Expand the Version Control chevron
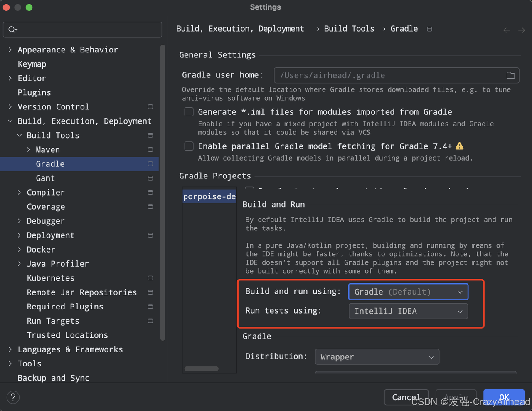This screenshot has width=532, height=411. click(x=10, y=107)
